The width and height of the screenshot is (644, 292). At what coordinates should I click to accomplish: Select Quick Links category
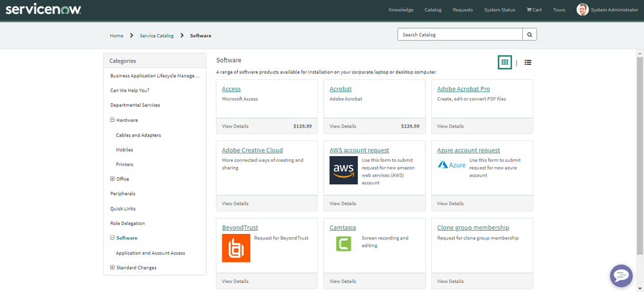(x=122, y=208)
